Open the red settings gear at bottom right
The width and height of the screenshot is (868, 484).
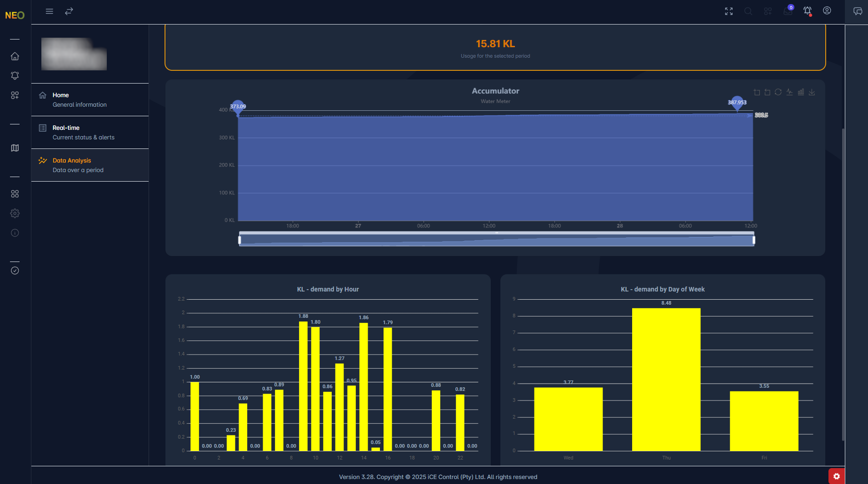coord(837,476)
